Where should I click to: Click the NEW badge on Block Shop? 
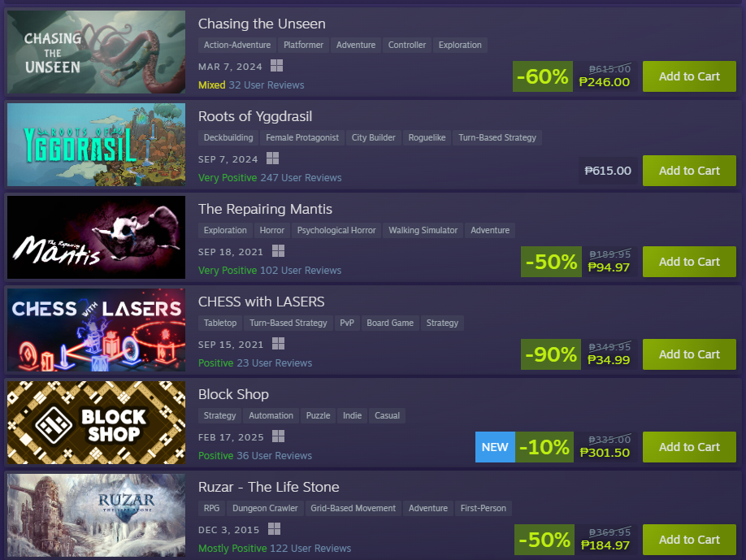point(495,447)
